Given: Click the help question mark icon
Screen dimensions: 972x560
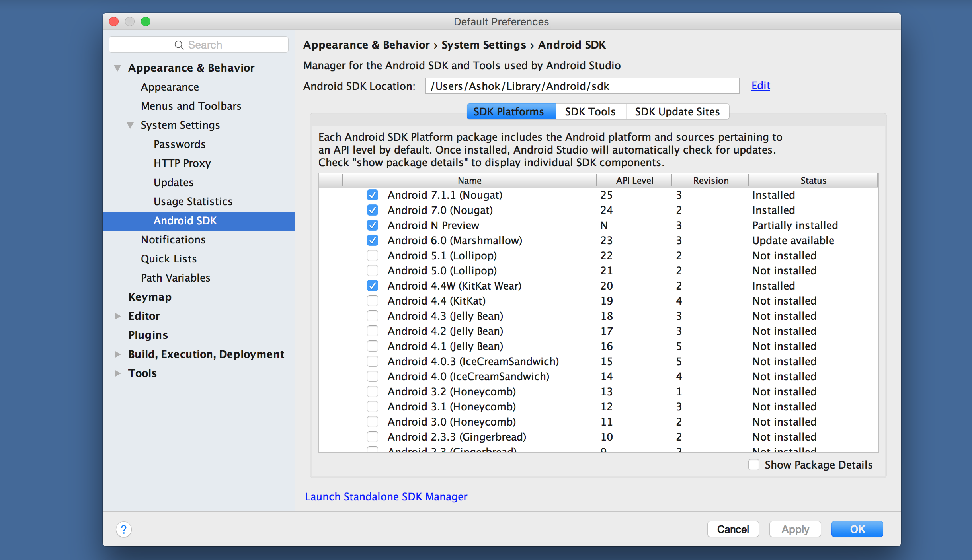Looking at the screenshot, I should click(124, 529).
